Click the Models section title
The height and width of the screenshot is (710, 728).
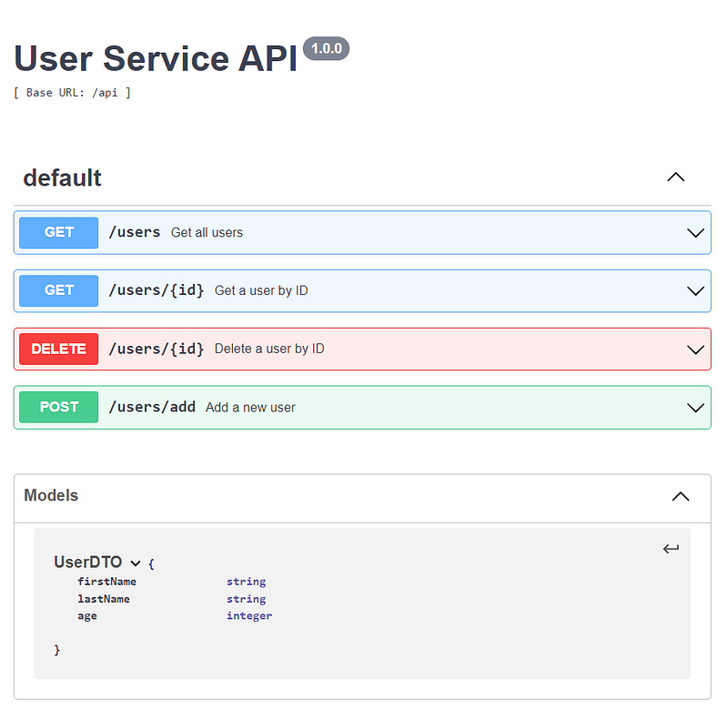coord(51,495)
